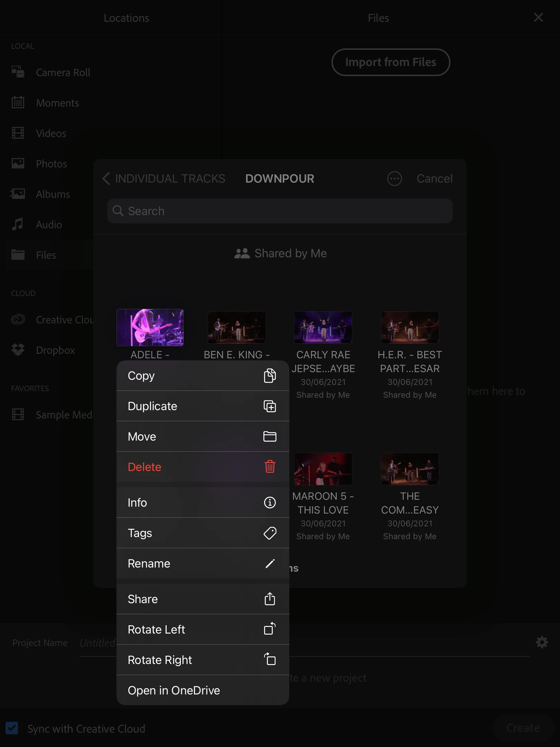This screenshot has height=747, width=560.
Task: Choose Tags in the context menu
Action: pos(203,533)
